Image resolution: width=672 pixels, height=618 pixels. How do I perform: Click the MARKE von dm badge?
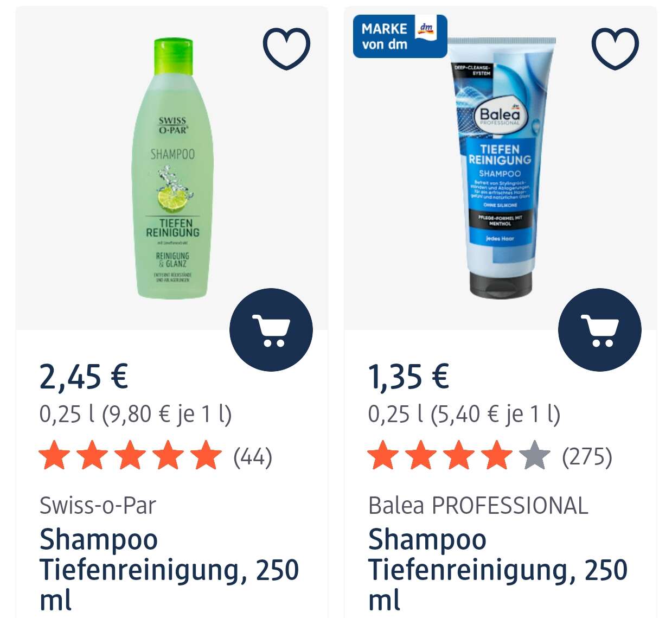pos(400,36)
